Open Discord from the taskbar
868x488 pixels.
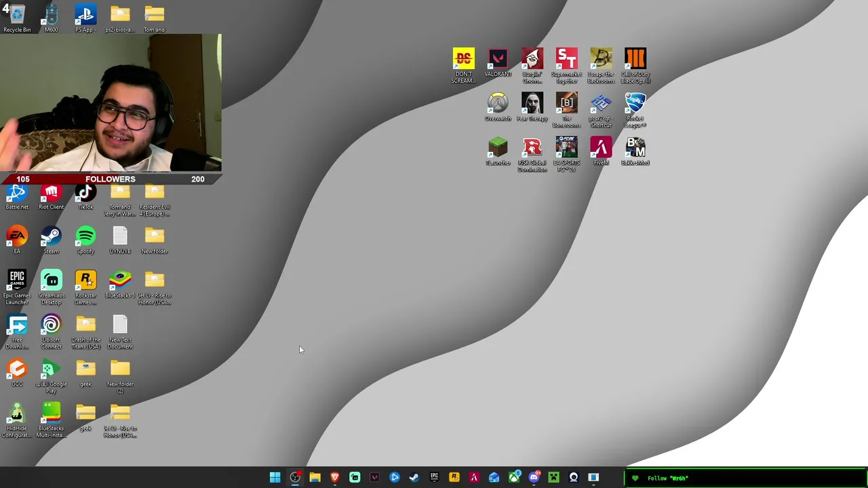pyautogui.click(x=534, y=477)
